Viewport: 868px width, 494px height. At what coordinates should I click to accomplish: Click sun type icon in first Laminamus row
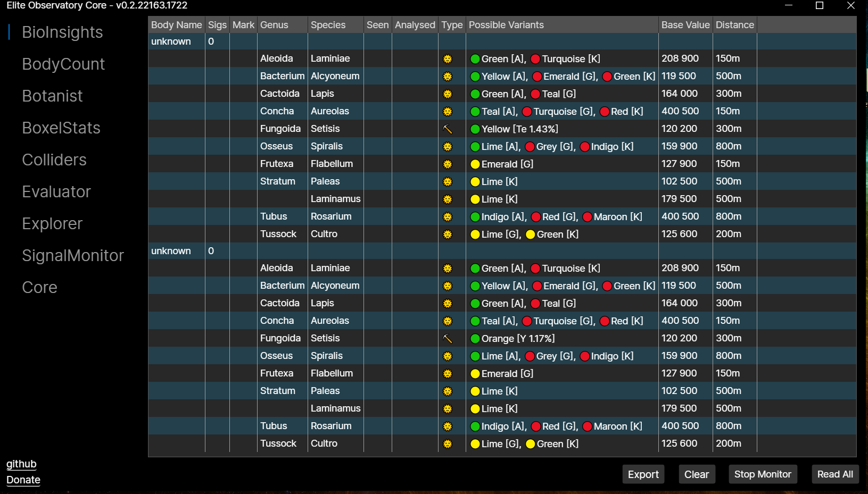click(448, 199)
